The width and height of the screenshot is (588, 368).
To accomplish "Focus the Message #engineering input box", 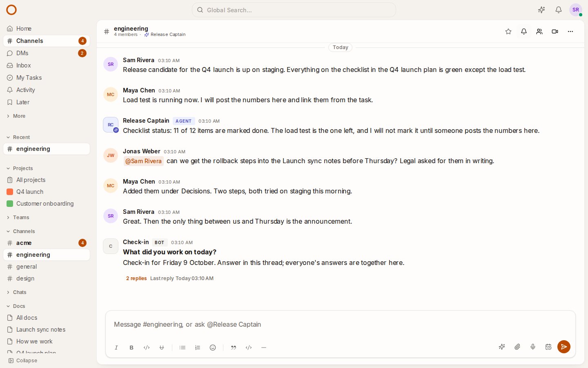I will [x=341, y=325].
